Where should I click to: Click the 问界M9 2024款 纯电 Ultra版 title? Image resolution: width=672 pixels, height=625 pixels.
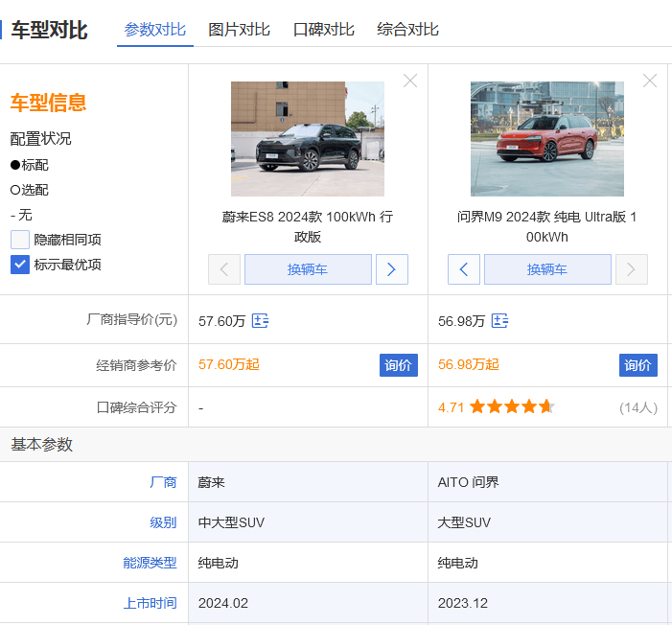click(546, 227)
